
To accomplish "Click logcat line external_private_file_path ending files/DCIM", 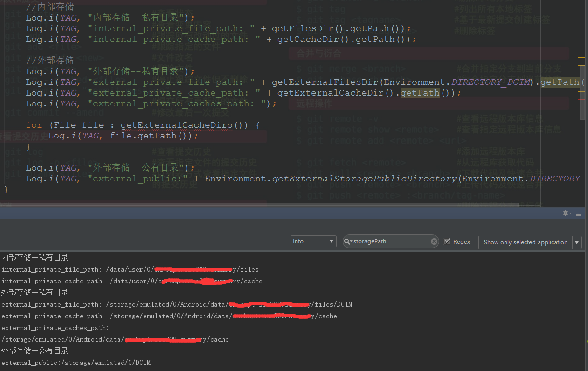I will tap(177, 304).
